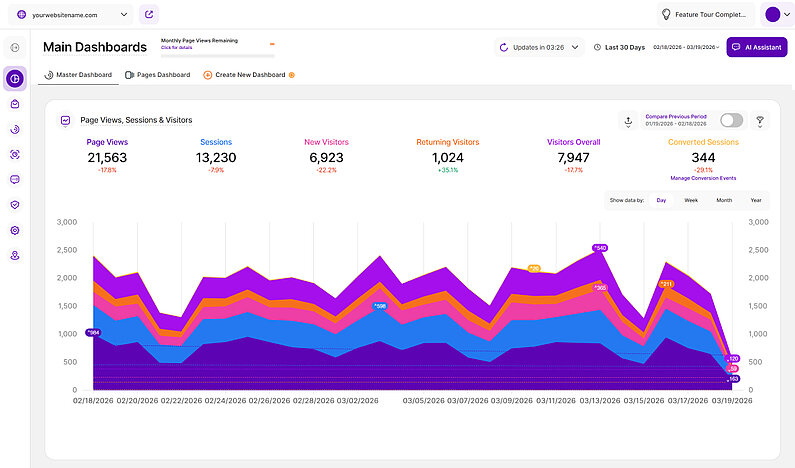Open the user account icon in the sidebar
The width and height of the screenshot is (795, 468).
15,255
